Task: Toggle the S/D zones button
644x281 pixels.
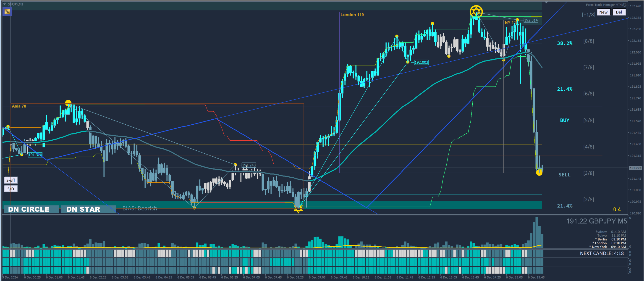Action: (11, 189)
